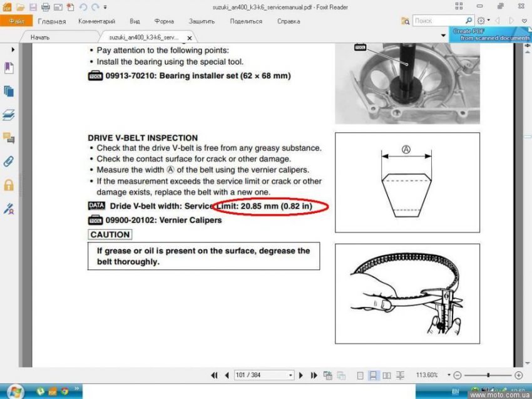
Task: Click the Undo arrow icon
Action: (83, 7)
